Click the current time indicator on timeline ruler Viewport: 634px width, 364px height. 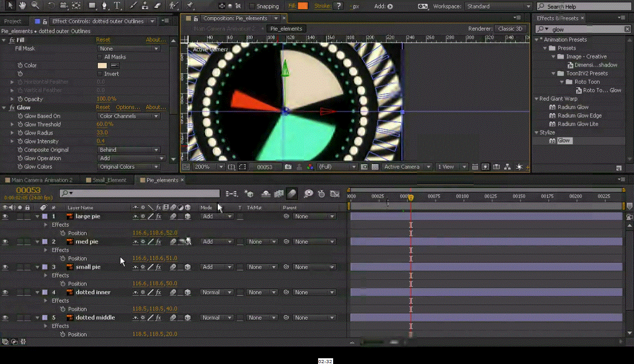coord(410,198)
